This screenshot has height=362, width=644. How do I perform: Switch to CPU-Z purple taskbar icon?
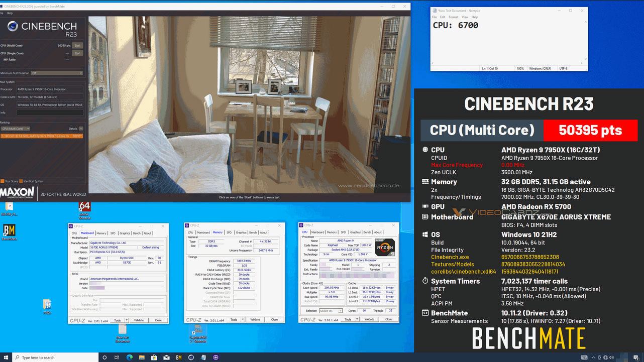pyautogui.click(x=216, y=357)
